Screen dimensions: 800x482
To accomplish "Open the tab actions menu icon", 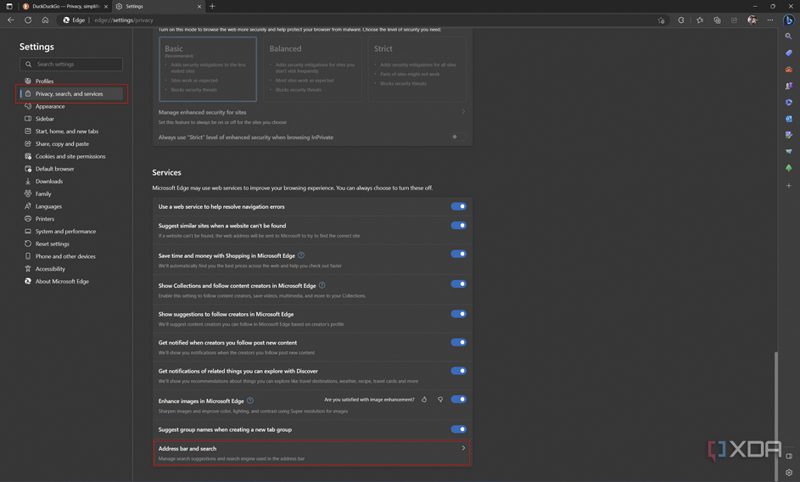I will point(9,6).
